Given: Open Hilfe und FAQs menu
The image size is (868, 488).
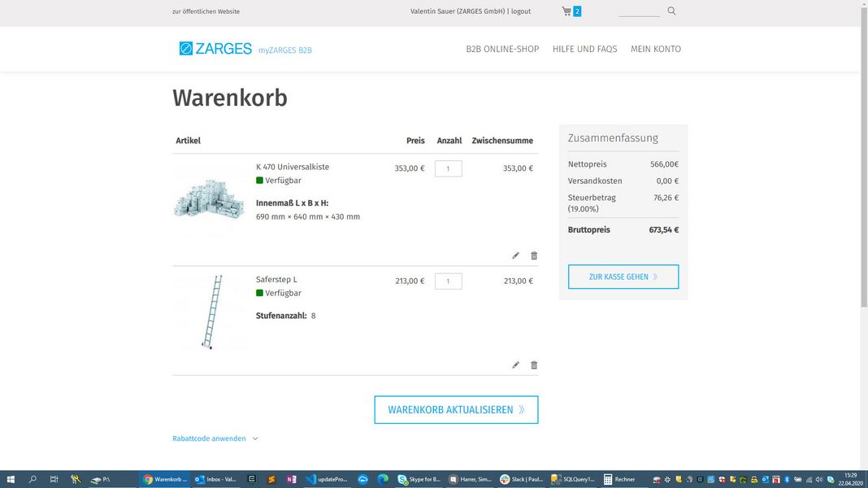Looking at the screenshot, I should coord(584,49).
